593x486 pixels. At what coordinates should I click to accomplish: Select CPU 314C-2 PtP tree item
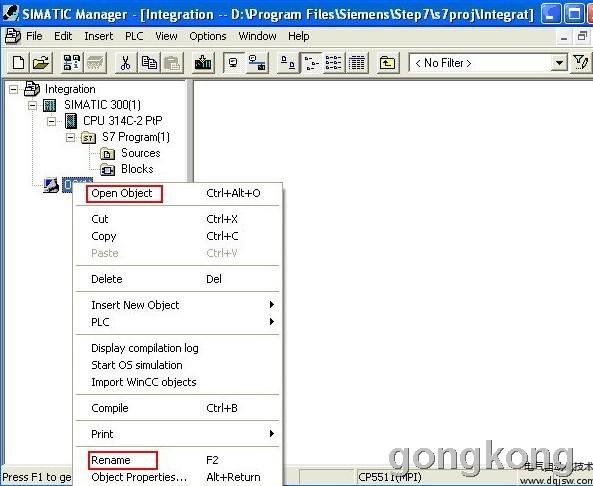pyautogui.click(x=123, y=121)
